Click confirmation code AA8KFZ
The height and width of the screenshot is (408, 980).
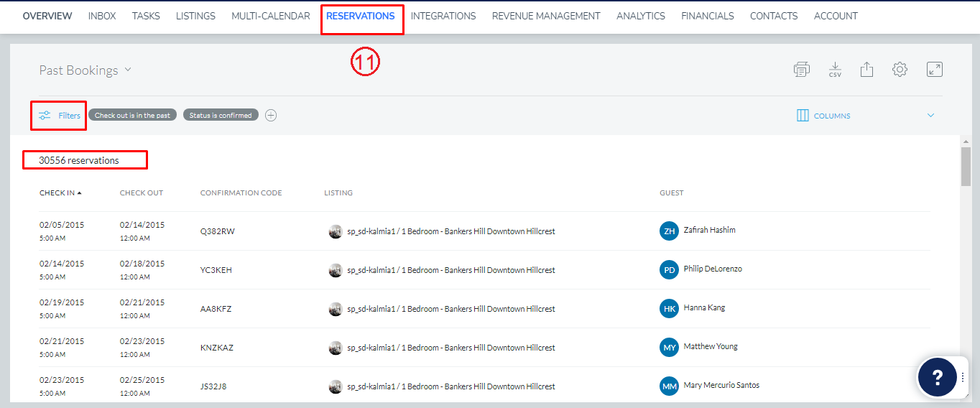pos(216,309)
